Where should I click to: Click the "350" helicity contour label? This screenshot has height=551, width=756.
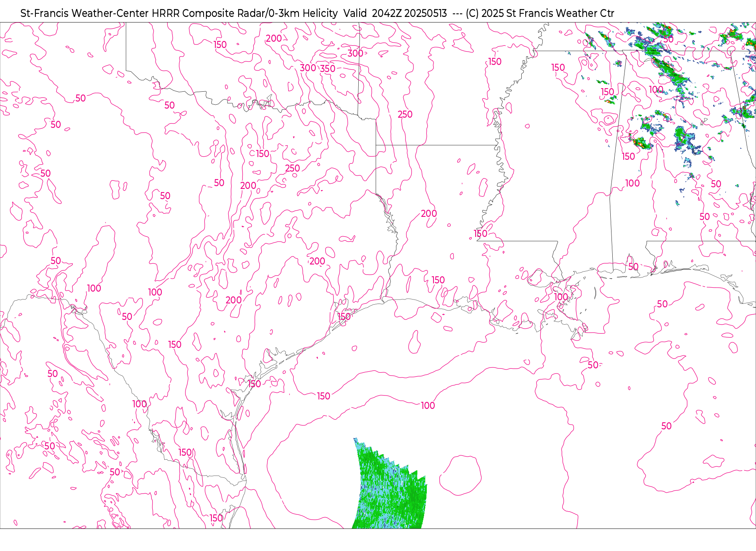pyautogui.click(x=328, y=69)
